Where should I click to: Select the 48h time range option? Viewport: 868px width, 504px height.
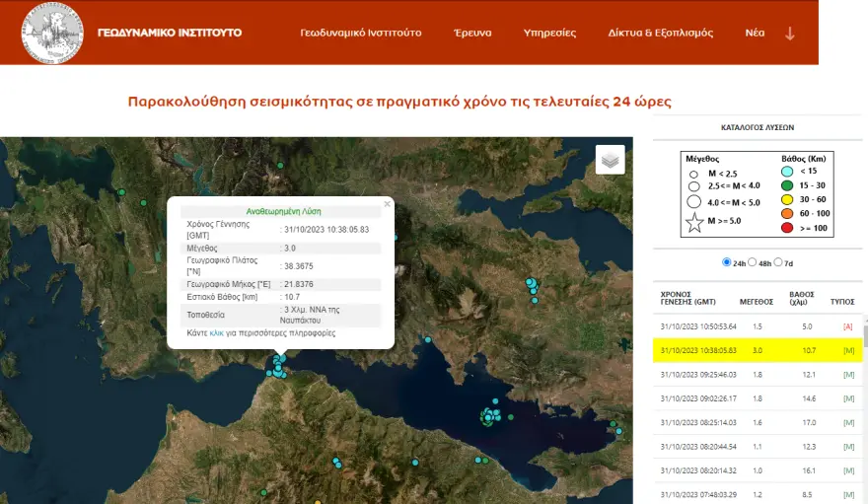point(753,262)
